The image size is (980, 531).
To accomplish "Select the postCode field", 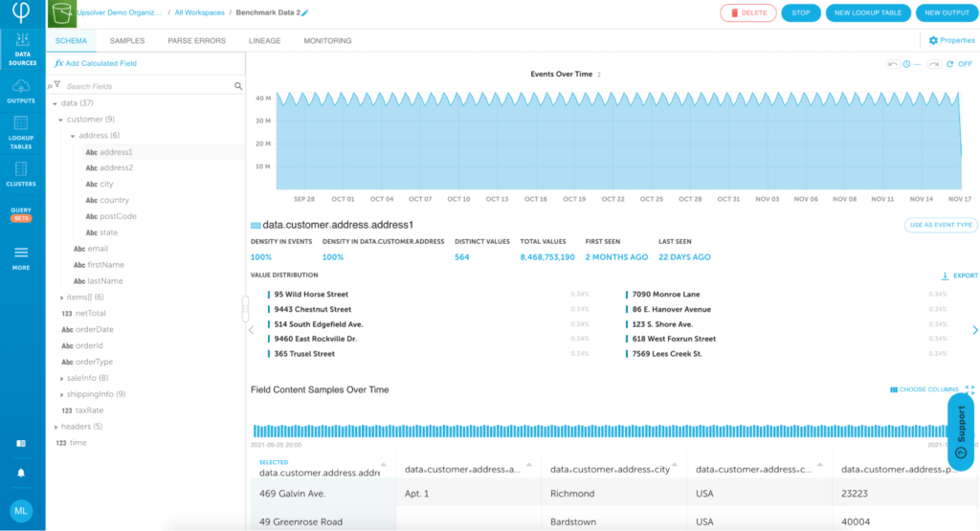I will 111,217.
